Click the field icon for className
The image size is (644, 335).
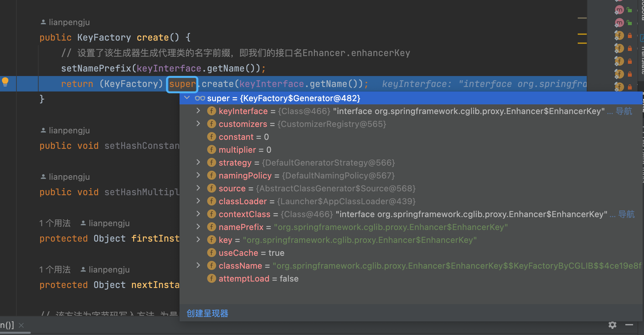211,266
